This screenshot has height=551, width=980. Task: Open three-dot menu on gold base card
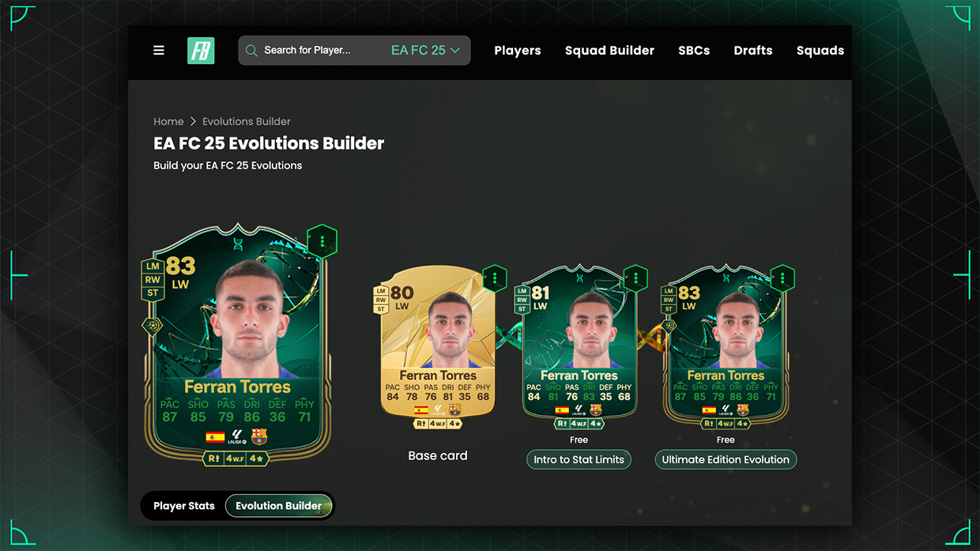tap(495, 278)
